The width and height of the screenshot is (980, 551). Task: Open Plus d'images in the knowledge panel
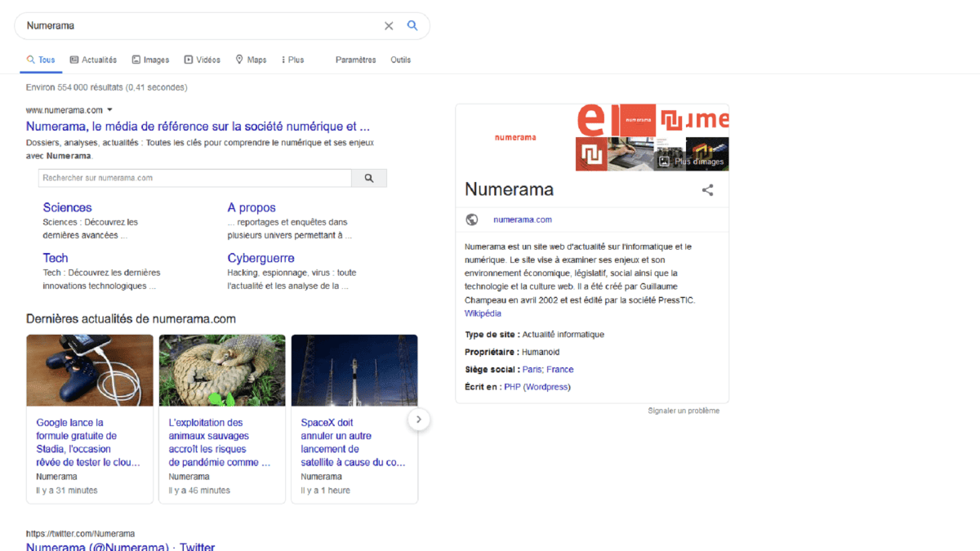(x=692, y=162)
